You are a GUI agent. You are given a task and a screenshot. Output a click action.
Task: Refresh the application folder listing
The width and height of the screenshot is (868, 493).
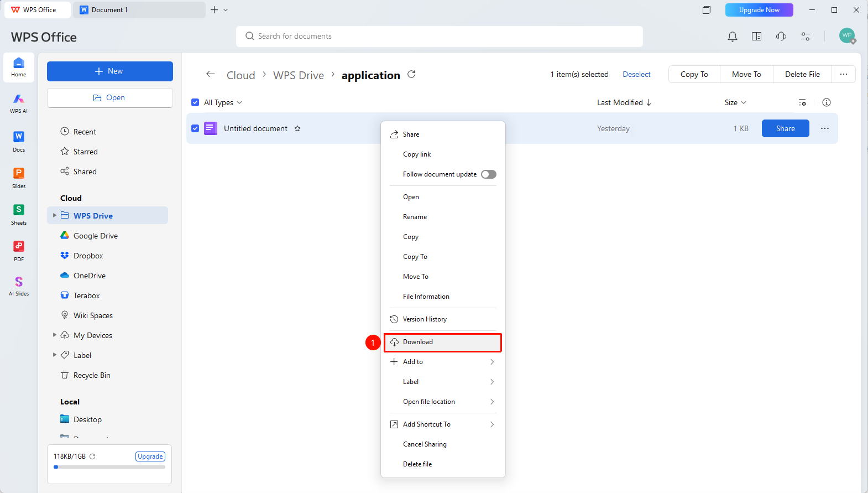411,74
